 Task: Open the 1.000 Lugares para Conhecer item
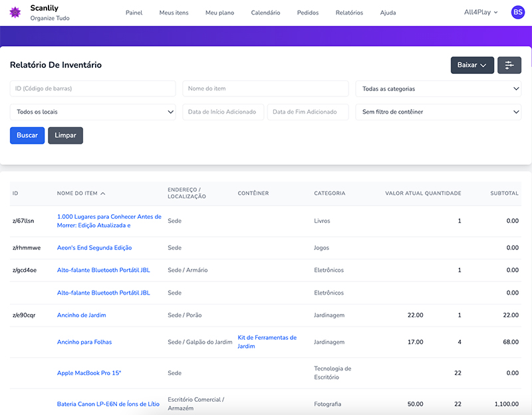coord(109,221)
